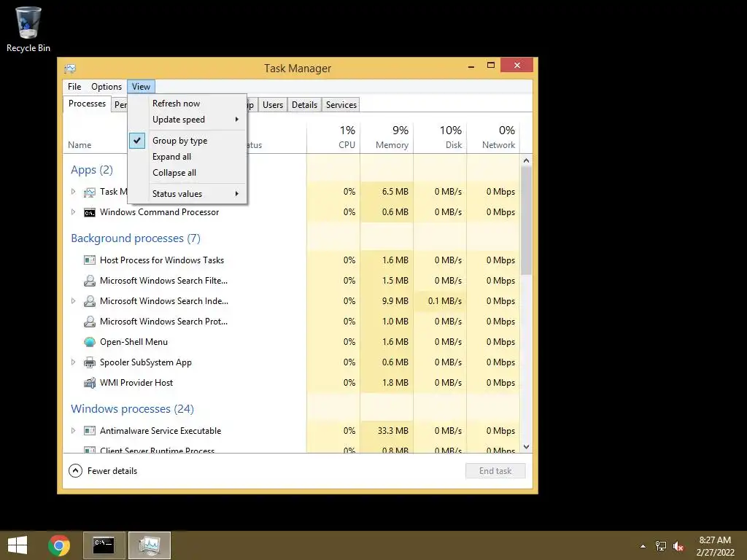Image resolution: width=747 pixels, height=560 pixels.
Task: Click the 33.3 MB memory value
Action: [x=393, y=431]
